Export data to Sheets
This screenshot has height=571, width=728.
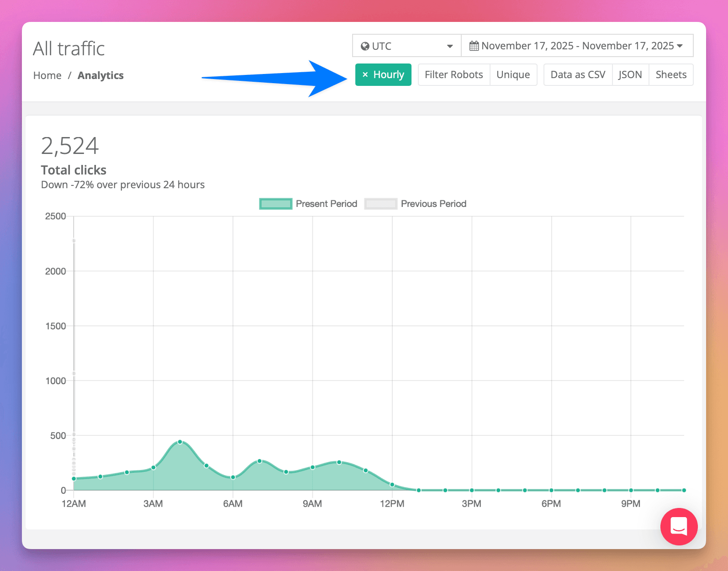pos(671,74)
